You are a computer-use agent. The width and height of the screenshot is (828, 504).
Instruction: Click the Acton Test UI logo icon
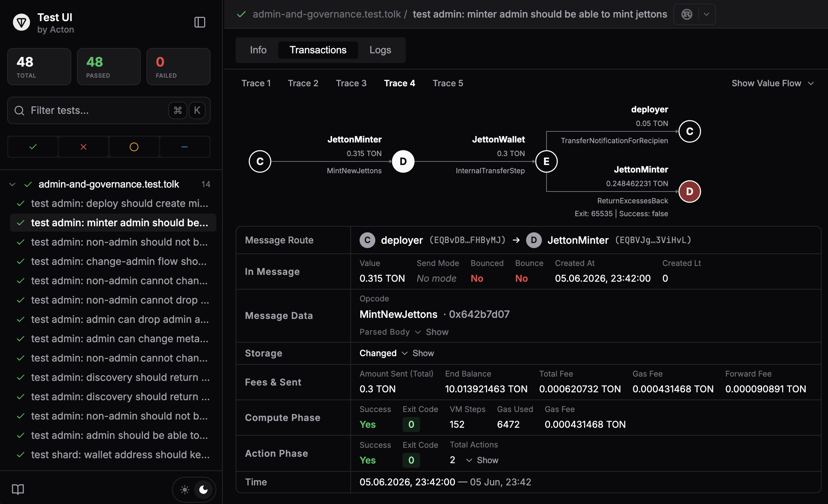tap(21, 23)
